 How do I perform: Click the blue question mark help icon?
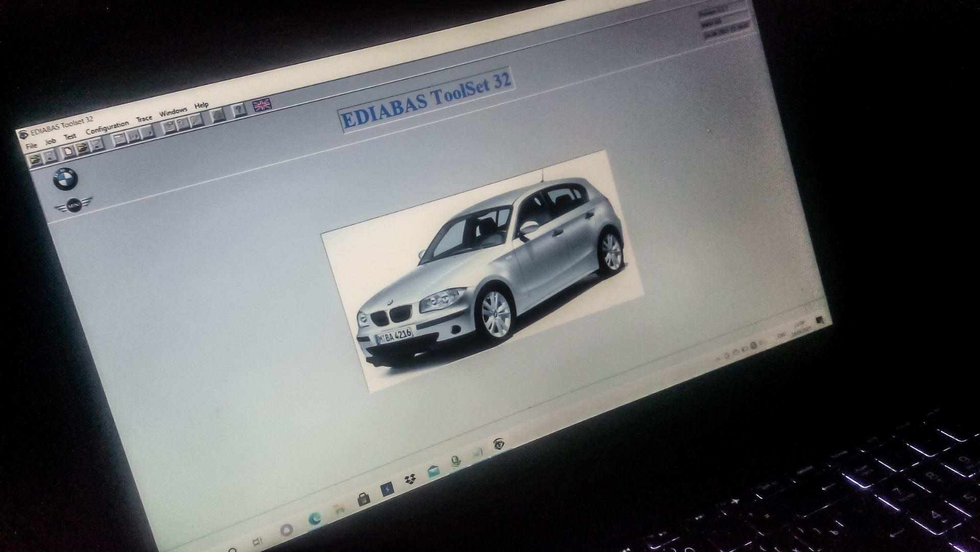240,109
